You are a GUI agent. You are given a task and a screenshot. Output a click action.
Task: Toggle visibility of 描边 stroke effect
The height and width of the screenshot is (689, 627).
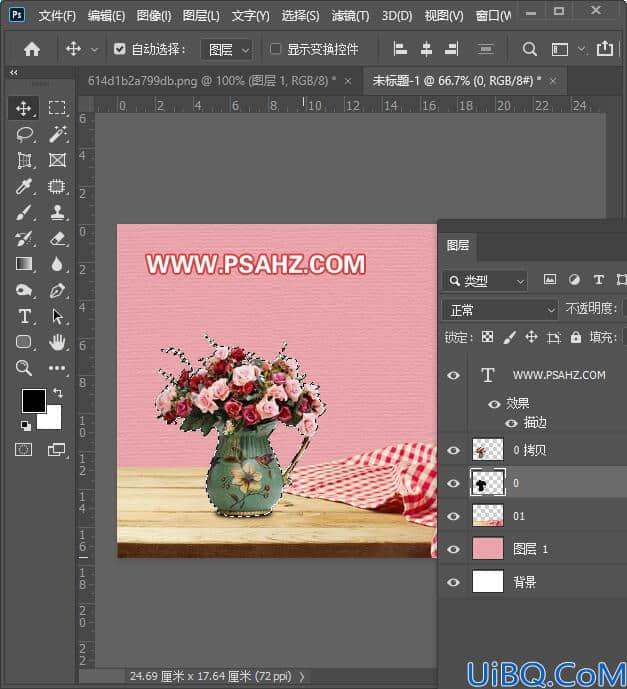point(511,423)
